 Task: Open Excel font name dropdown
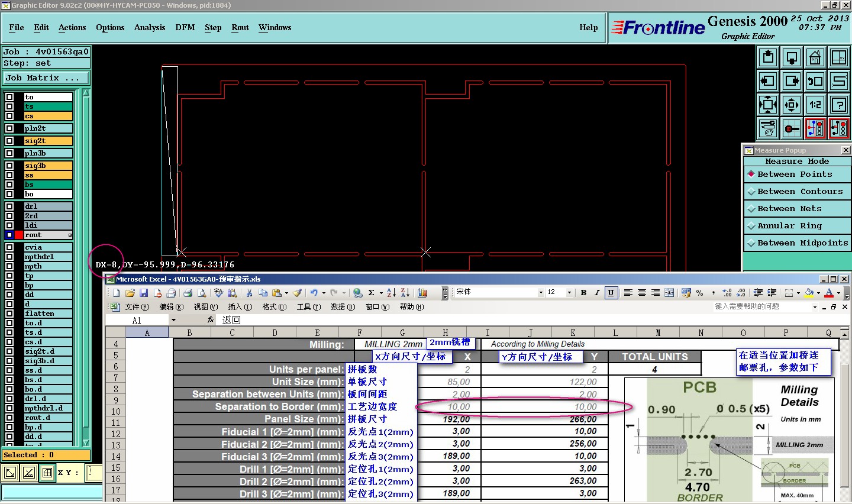pyautogui.click(x=540, y=293)
